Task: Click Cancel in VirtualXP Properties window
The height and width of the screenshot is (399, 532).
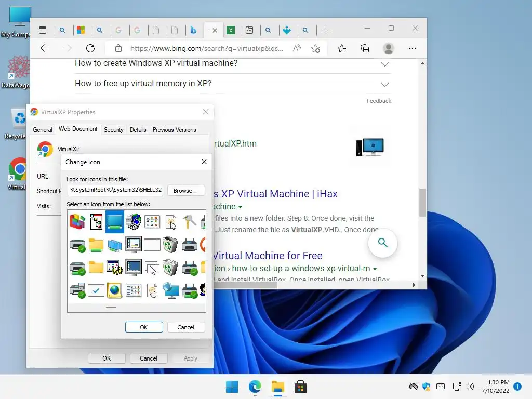Action: 148,358
